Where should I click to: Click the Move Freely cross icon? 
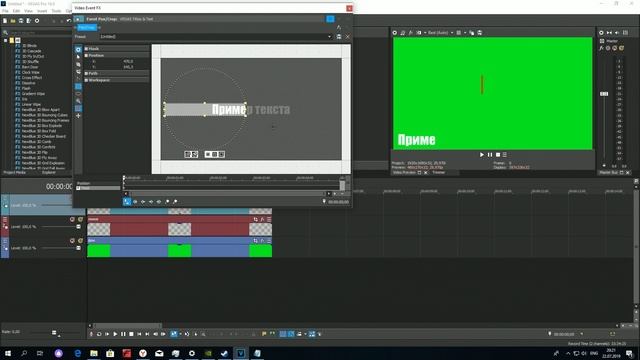click(x=78, y=116)
